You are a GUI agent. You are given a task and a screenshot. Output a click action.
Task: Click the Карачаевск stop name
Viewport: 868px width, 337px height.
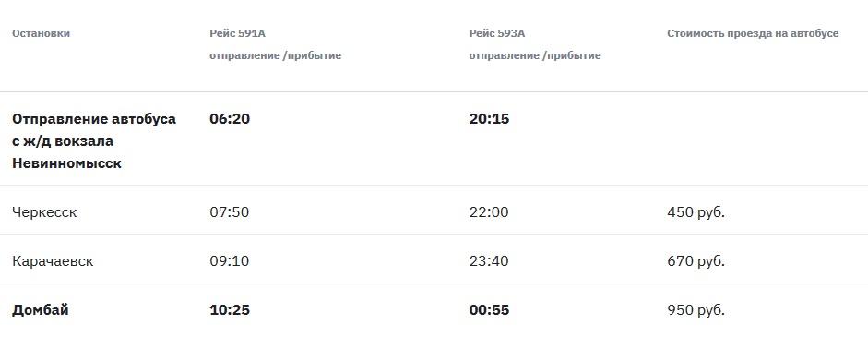click(53, 261)
